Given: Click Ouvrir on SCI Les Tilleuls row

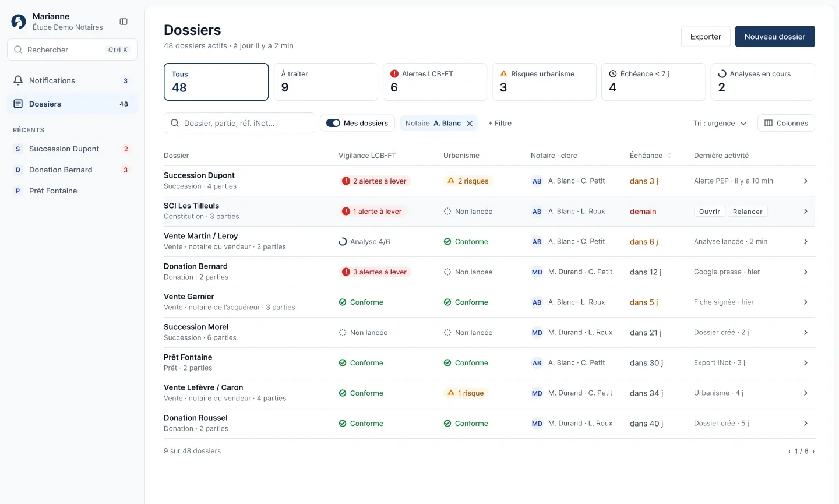Looking at the screenshot, I should point(710,212).
